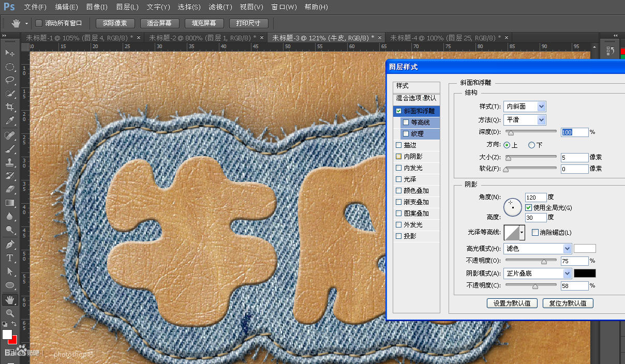Click the 光泽等高线 contour thumbnail
The image size is (625, 364).
512,233
